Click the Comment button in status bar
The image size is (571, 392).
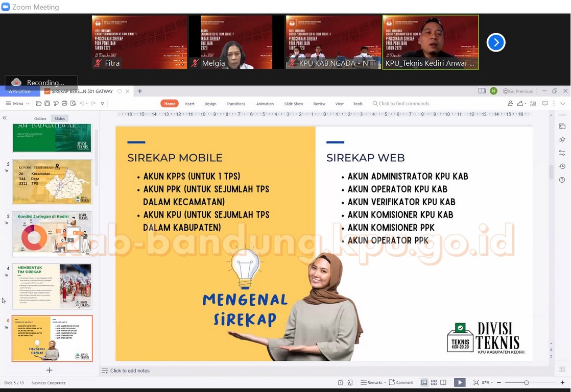tap(401, 382)
